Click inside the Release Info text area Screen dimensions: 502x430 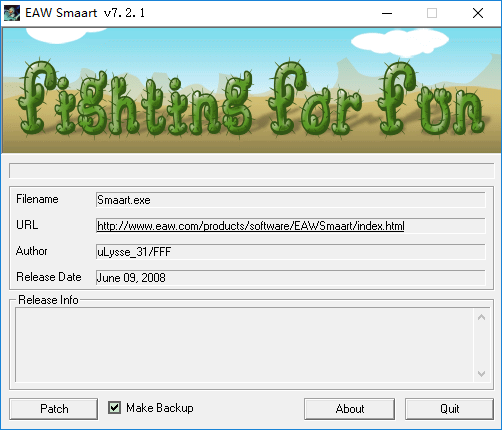tap(244, 345)
